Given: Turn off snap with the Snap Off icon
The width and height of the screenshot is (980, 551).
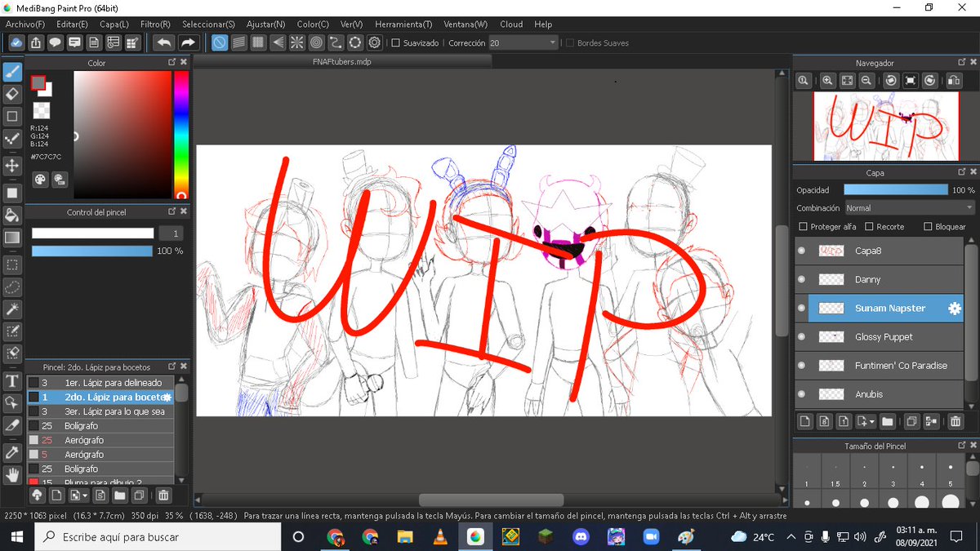Looking at the screenshot, I should 220,42.
